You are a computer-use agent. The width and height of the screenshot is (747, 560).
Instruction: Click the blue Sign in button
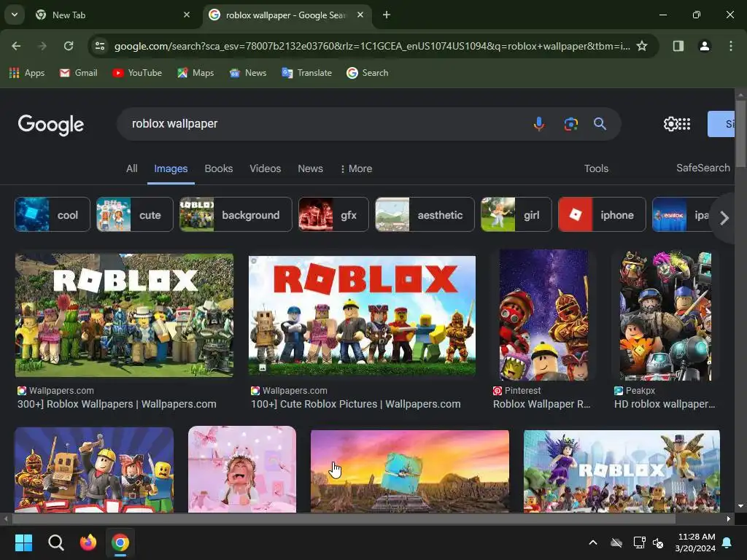[721, 124]
